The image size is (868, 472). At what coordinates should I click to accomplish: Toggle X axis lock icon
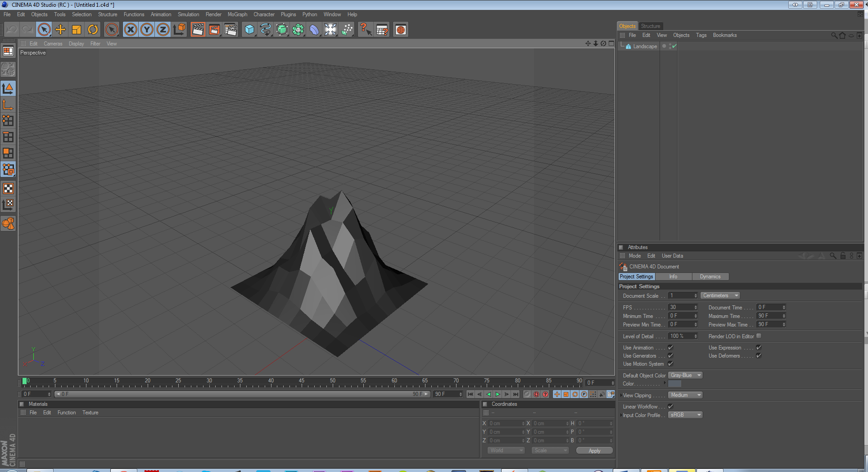pyautogui.click(x=131, y=30)
